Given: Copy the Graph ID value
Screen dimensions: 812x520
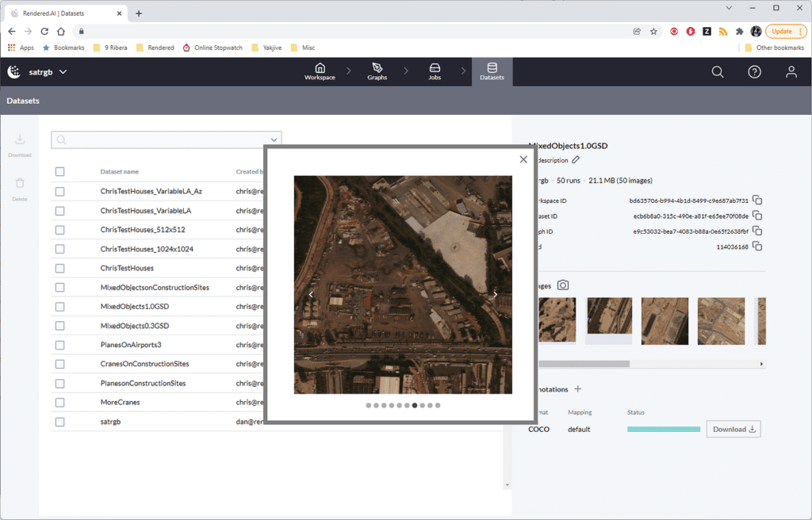Looking at the screenshot, I should pyautogui.click(x=757, y=231).
